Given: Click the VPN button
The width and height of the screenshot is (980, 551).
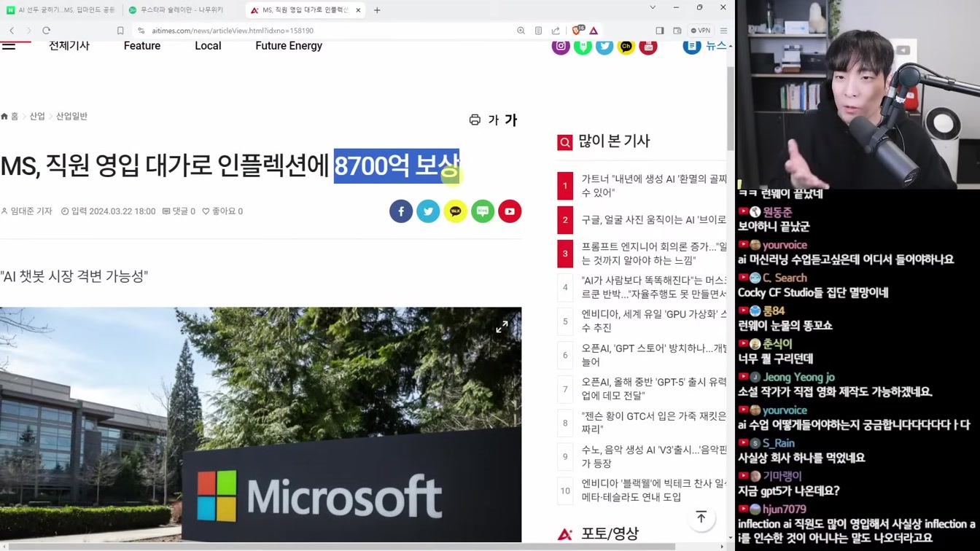Looking at the screenshot, I should 701,31.
